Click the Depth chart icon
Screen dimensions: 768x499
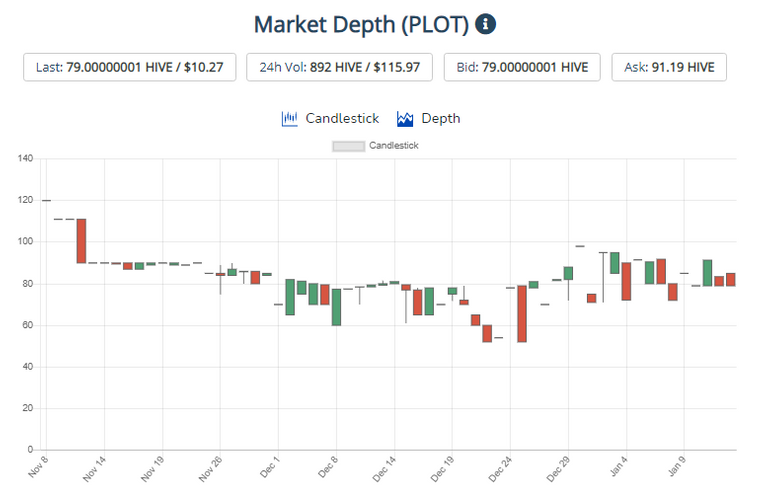405,119
